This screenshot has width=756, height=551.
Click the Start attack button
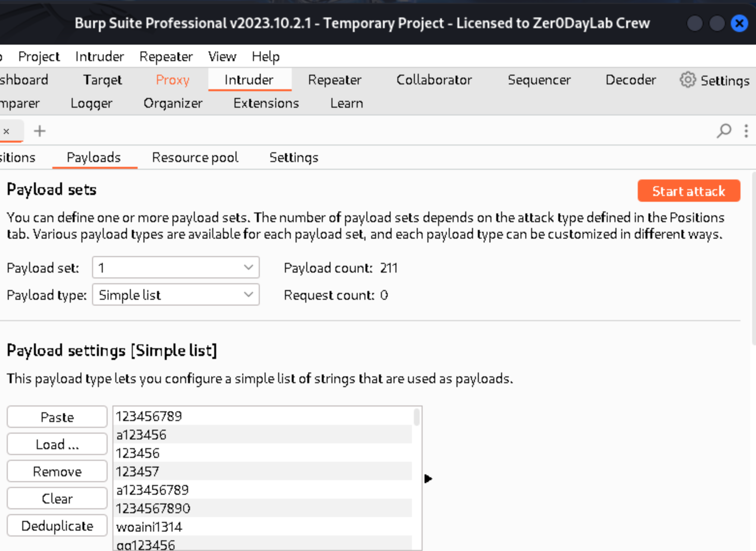[x=689, y=191]
